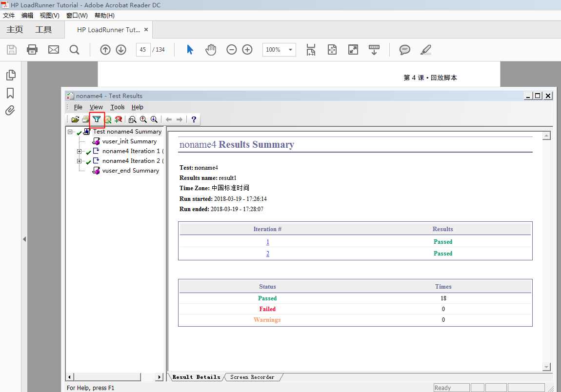This screenshot has width=561, height=392.
Task: Select the HP LoadRunner Tut... document tab
Action: point(108,30)
